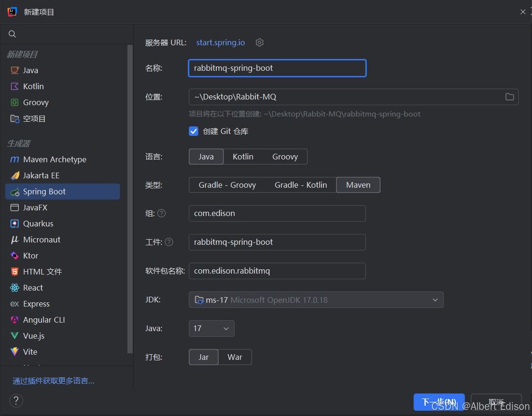
Task: Open the help button at bottom left
Action: 16,400
